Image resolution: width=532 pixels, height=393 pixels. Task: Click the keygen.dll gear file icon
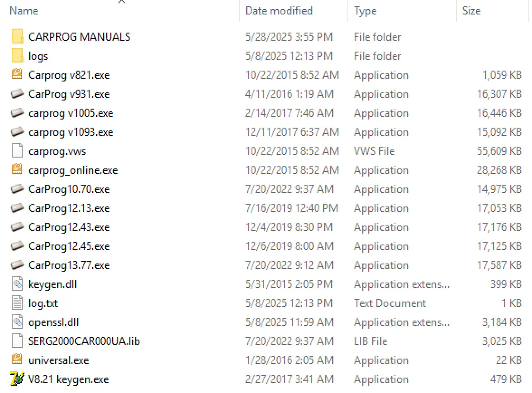[17, 283]
